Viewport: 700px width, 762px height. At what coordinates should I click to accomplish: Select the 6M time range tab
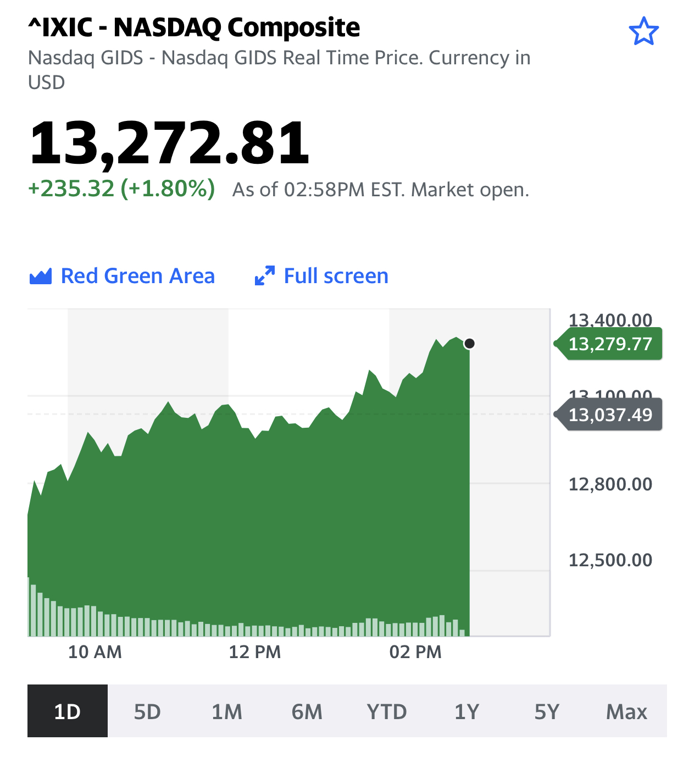pos(307,711)
